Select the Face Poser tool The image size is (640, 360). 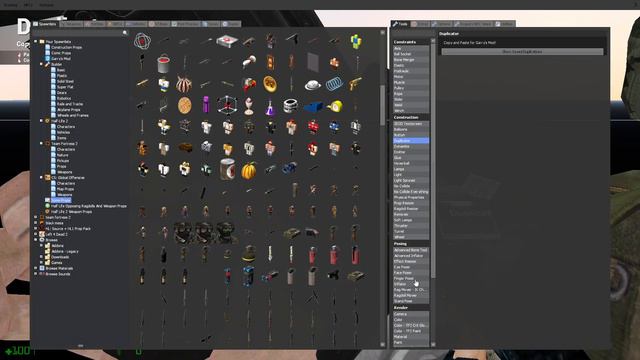411,273
